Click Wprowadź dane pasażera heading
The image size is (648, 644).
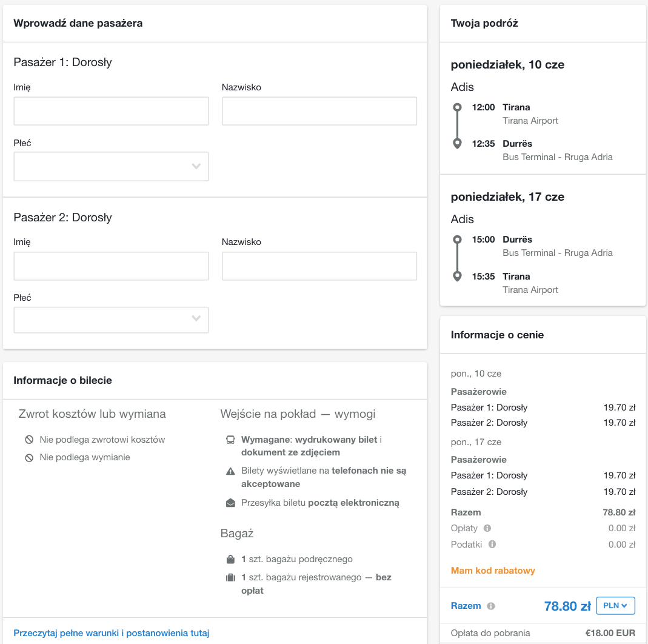click(x=78, y=23)
